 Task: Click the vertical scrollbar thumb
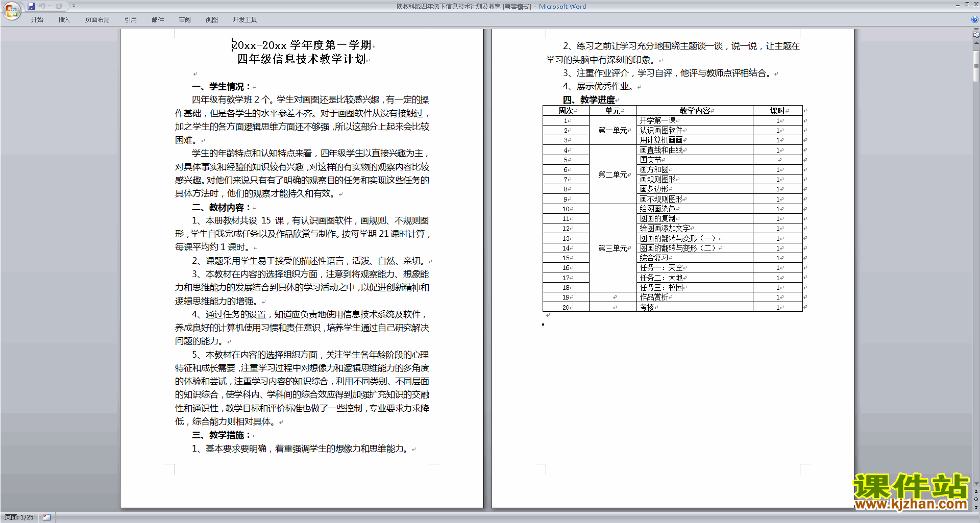(976, 66)
